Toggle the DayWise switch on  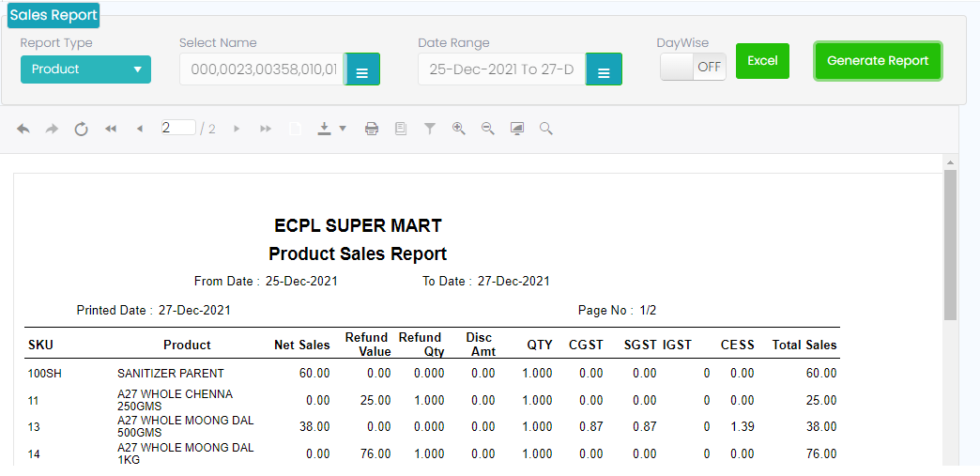click(693, 68)
